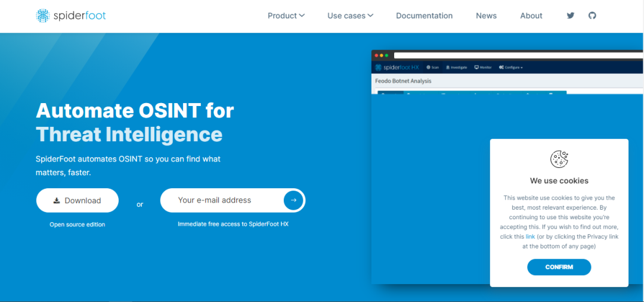Viewport: 644px width, 302px height.
Task: Click the HX product screenshot thumbnail
Action: click(507, 167)
